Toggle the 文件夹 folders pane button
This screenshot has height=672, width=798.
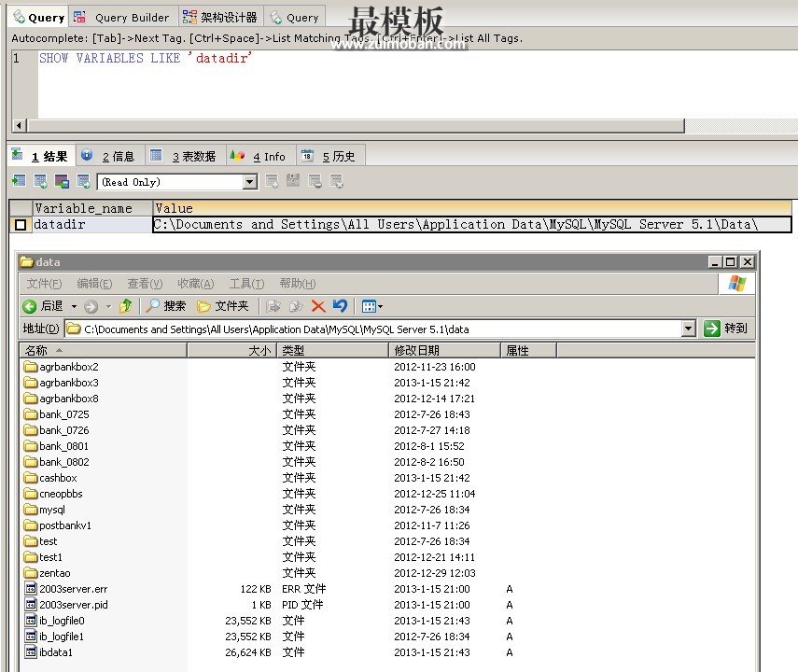(223, 306)
